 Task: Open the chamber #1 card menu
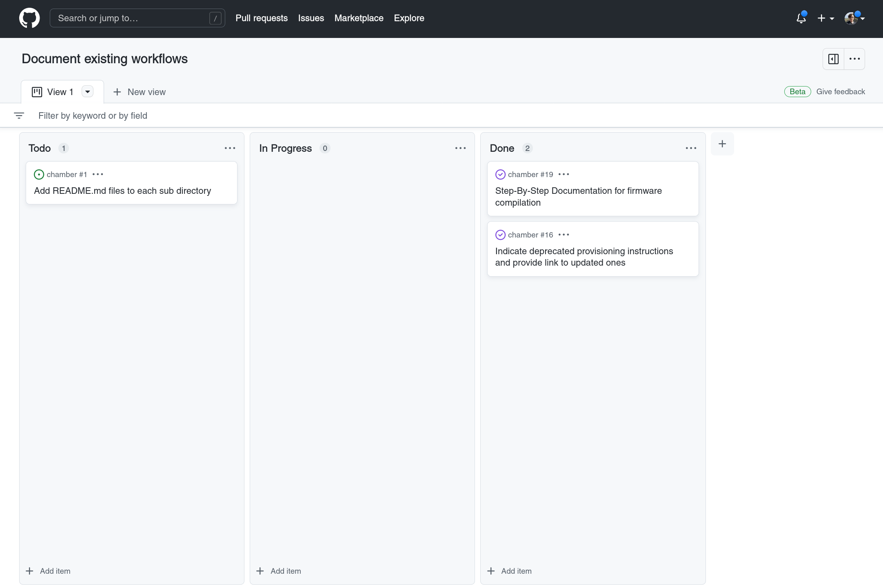coord(98,174)
